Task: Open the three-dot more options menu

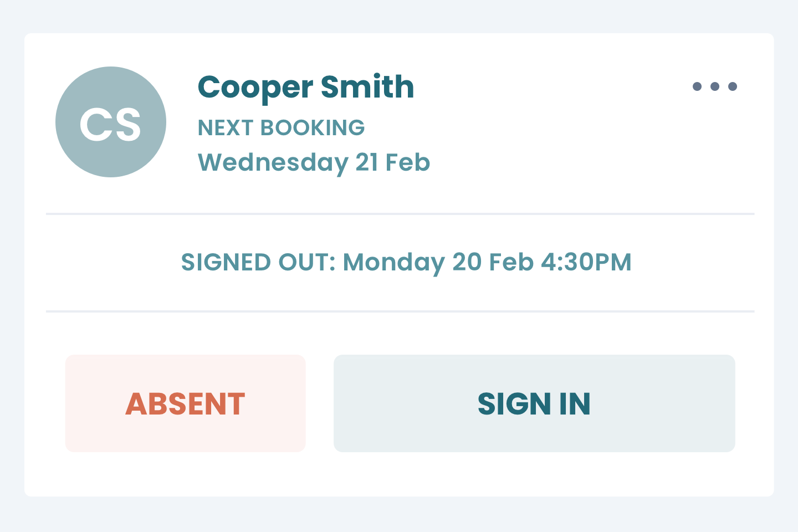Action: pyautogui.click(x=715, y=86)
